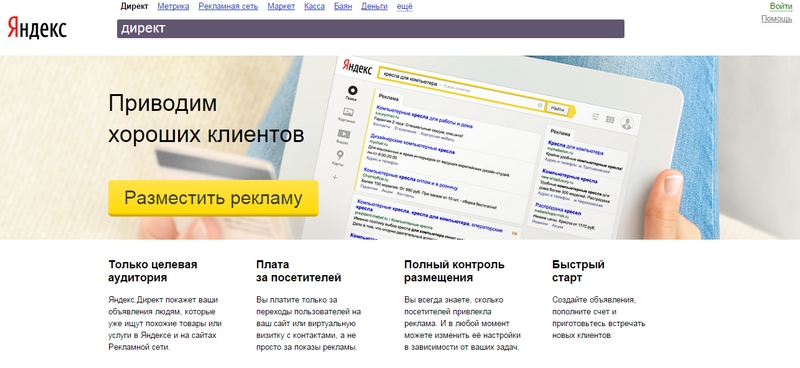Click the Картинки icon in tablet sidebar
The image size is (800, 368).
click(348, 112)
